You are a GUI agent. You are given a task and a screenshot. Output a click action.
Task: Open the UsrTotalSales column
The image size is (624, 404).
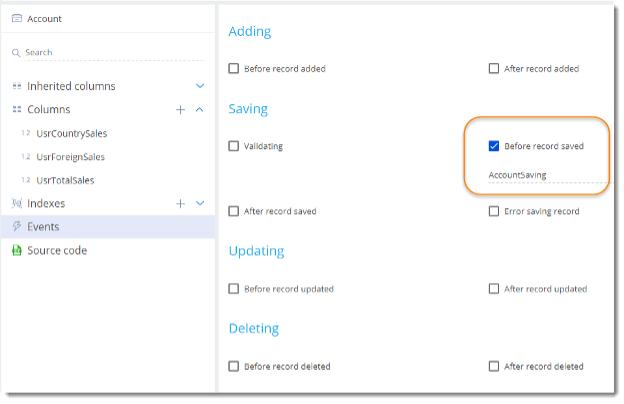tap(67, 180)
